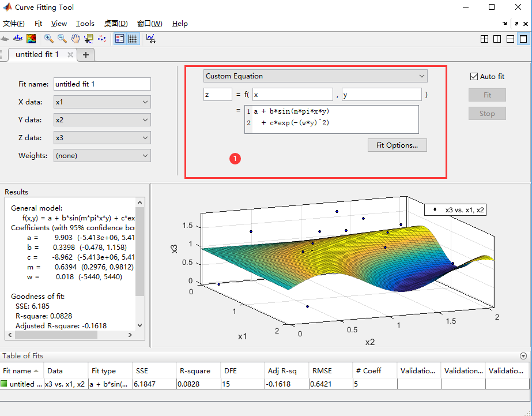Image resolution: width=532 pixels, height=416 pixels.
Task: Tile all fits in a grid layout
Action: coord(485,39)
